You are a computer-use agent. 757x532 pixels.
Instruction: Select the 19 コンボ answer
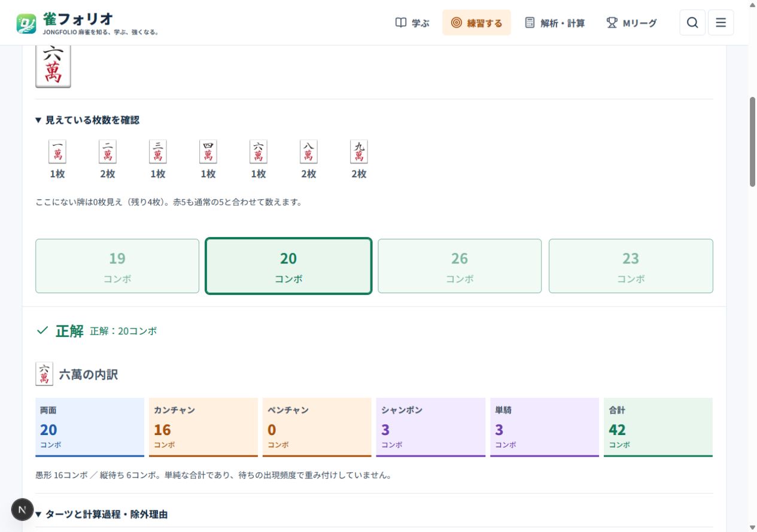point(117,266)
